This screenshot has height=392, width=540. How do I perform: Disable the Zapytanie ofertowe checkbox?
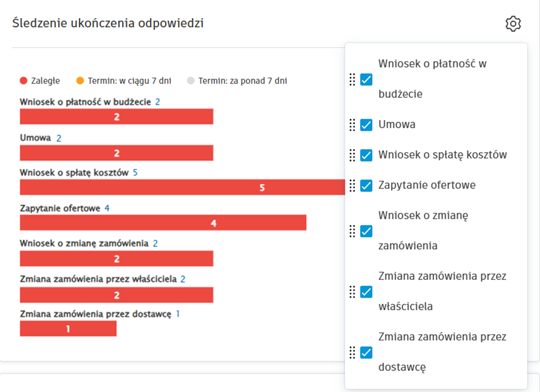366,186
